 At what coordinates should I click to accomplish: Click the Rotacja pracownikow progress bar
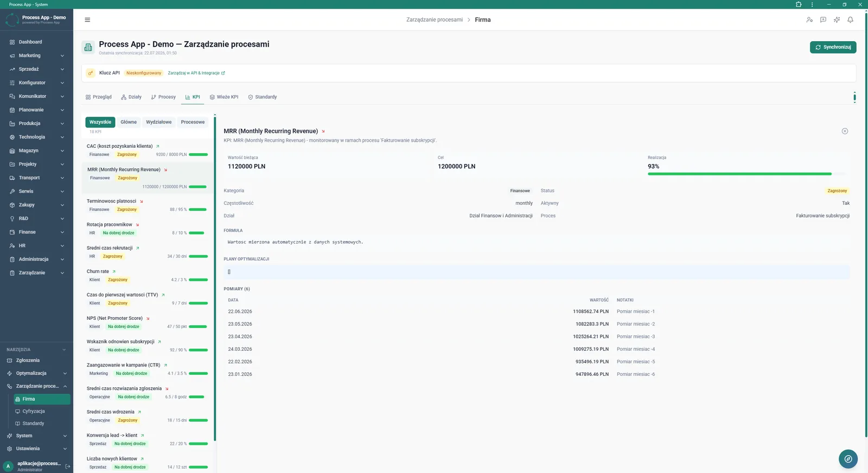click(x=197, y=233)
